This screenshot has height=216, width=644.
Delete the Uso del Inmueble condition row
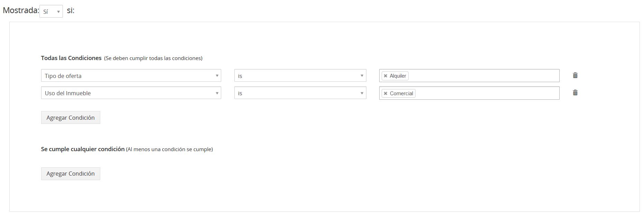575,92
